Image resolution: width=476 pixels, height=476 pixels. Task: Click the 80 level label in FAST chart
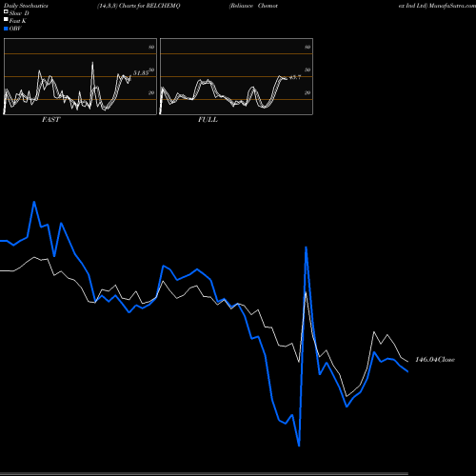151,47
